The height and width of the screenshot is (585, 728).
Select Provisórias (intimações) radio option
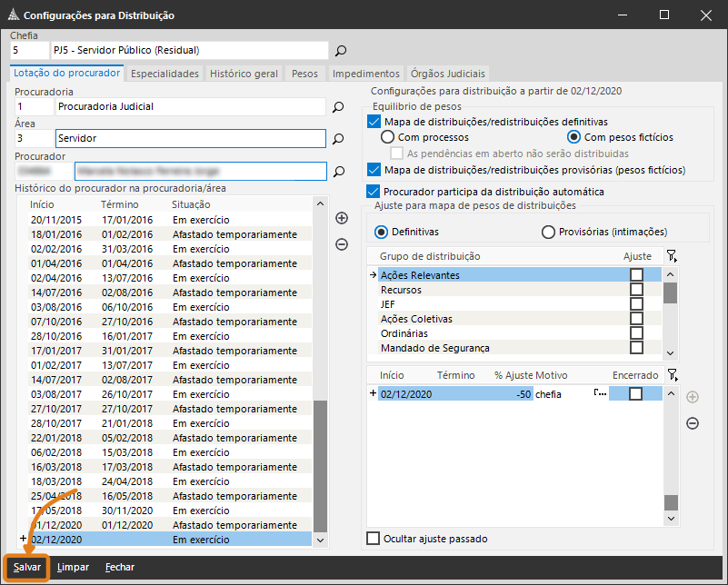[x=548, y=232]
